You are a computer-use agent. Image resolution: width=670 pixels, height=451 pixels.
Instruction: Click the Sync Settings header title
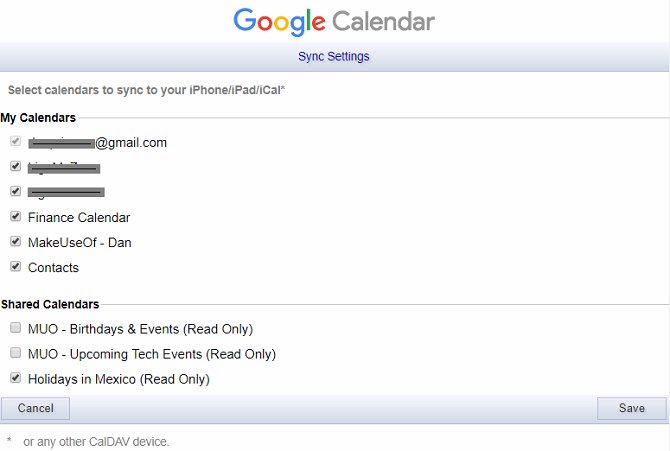334,56
